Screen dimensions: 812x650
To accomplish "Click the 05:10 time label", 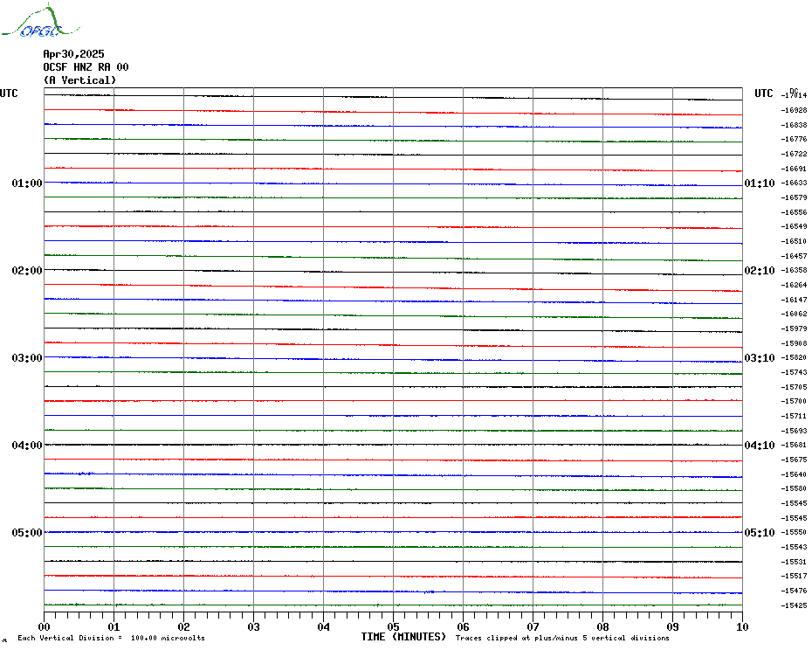I will (760, 533).
